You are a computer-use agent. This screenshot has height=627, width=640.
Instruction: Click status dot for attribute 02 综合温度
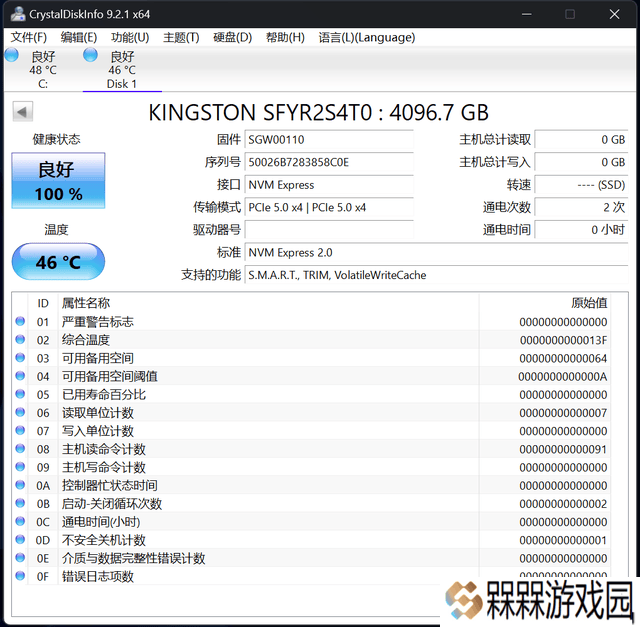[x=20, y=339]
